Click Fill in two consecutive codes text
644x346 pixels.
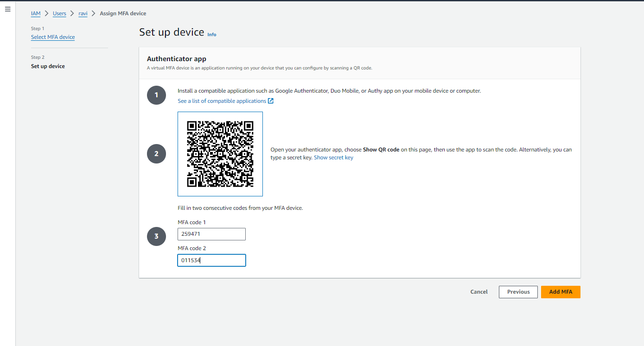[x=240, y=208]
